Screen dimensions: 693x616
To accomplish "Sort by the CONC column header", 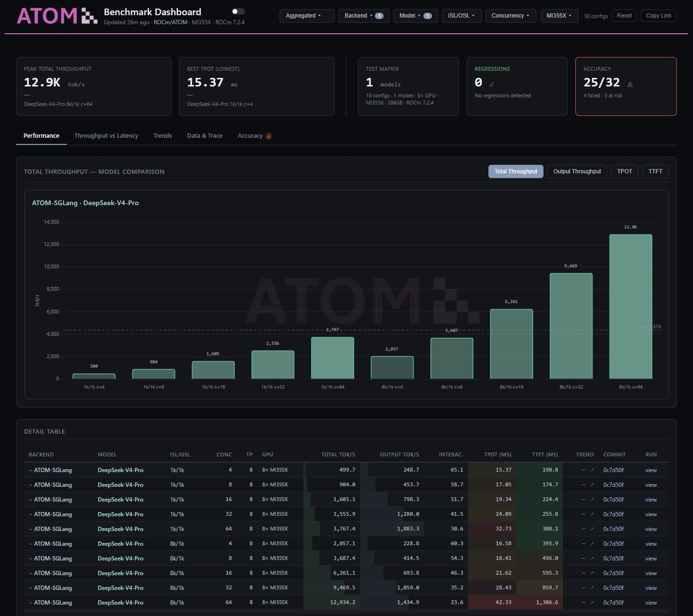I will (224, 455).
